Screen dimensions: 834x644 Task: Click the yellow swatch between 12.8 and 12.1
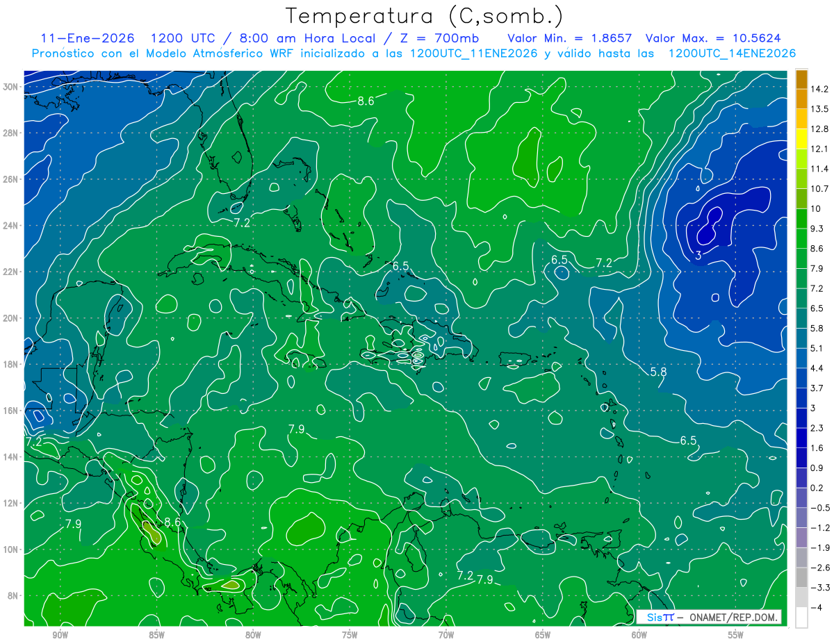(801, 139)
